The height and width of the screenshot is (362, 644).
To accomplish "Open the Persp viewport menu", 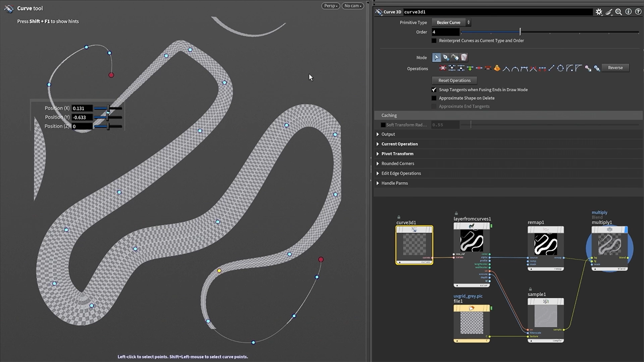I will click(x=330, y=6).
